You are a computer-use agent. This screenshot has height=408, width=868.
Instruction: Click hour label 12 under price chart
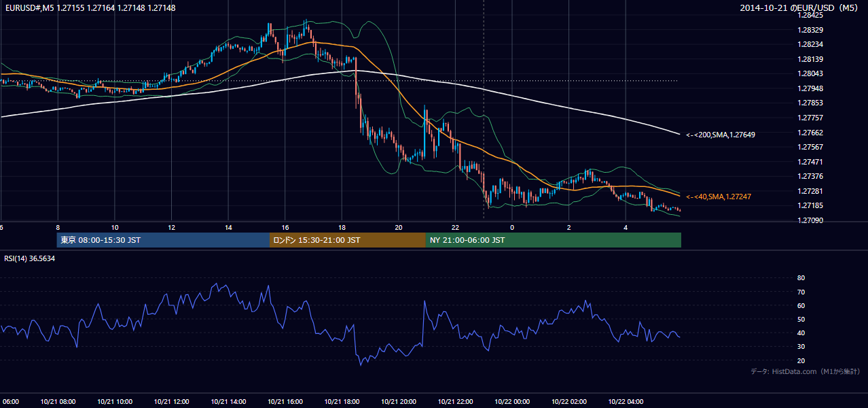coord(171,227)
